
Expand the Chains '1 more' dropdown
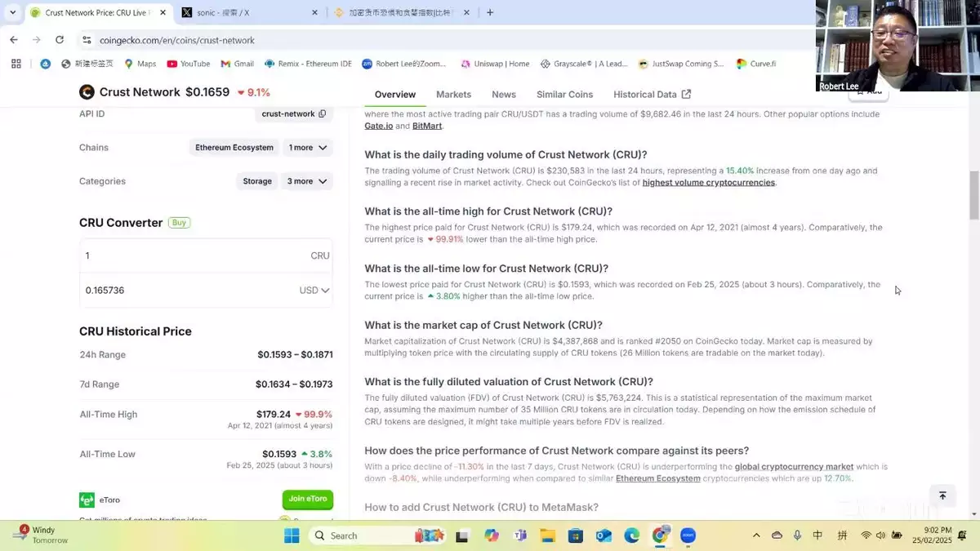coord(308,148)
